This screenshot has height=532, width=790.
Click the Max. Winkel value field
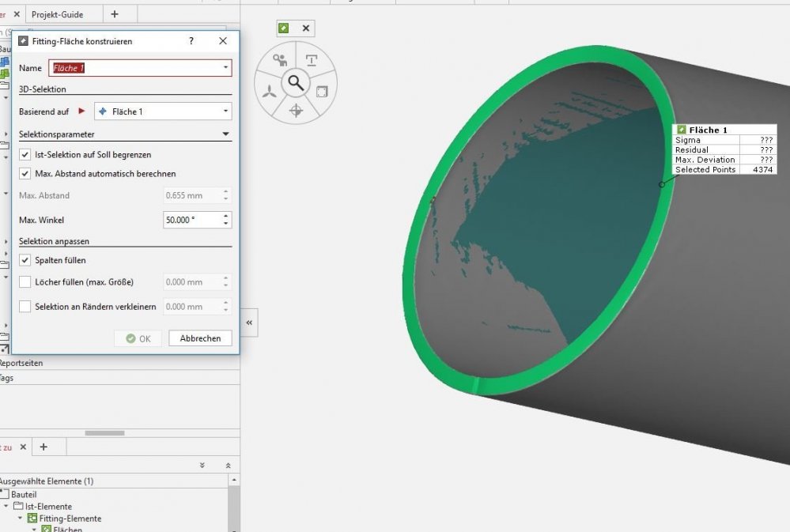point(191,220)
